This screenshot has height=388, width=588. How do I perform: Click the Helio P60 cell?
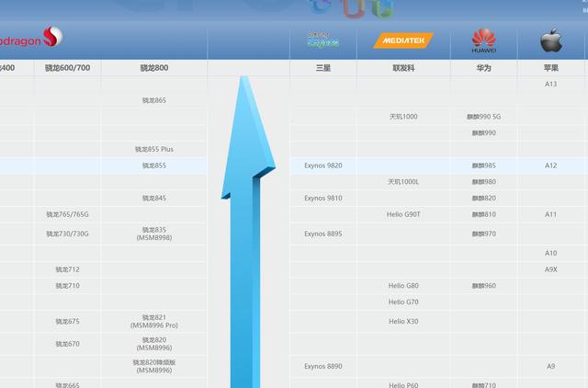(403, 385)
